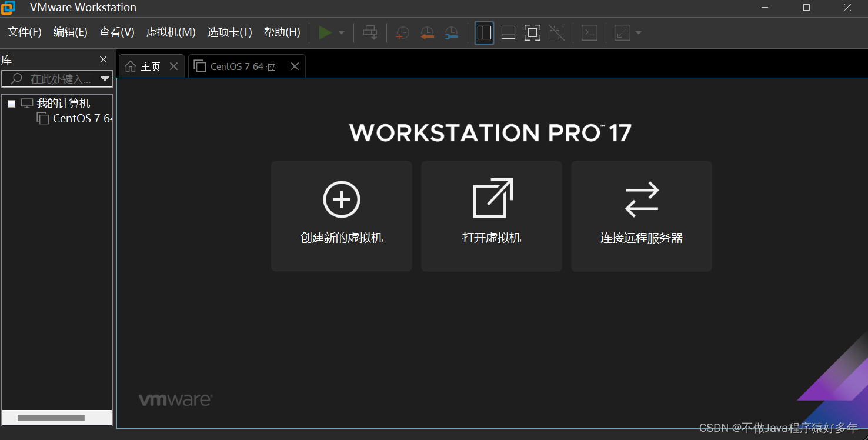
Task: Click the console view terminal icon
Action: pos(590,33)
